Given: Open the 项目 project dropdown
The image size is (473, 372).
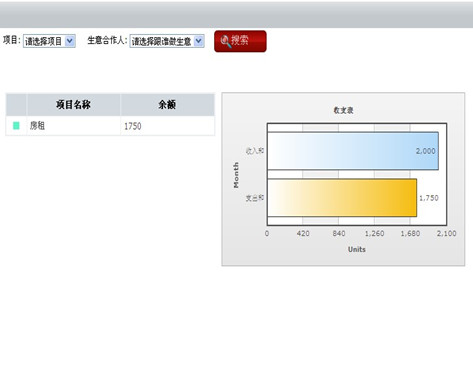Looking at the screenshot, I should pos(49,41).
